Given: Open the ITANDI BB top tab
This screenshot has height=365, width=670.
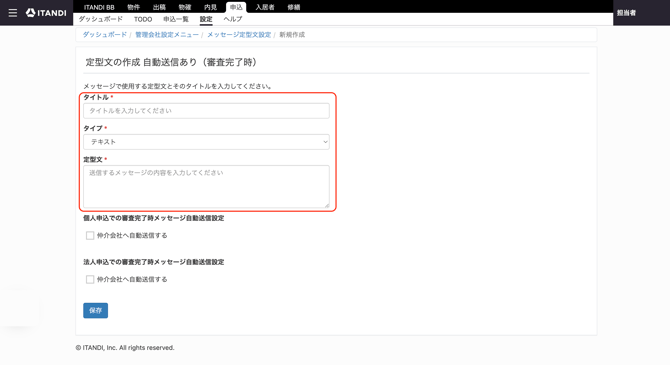Looking at the screenshot, I should tap(99, 7).
